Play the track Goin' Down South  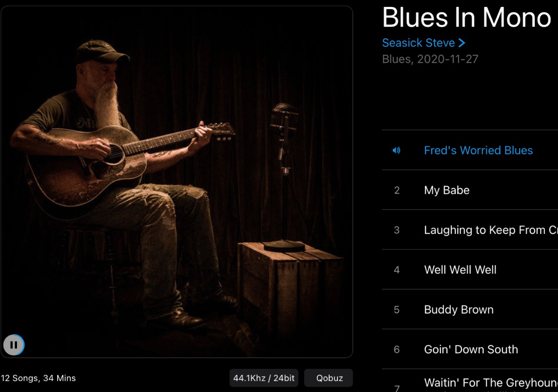471,349
